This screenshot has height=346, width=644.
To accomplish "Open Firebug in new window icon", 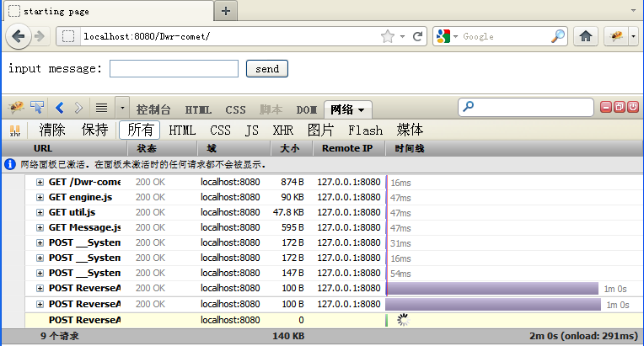I will [x=620, y=107].
